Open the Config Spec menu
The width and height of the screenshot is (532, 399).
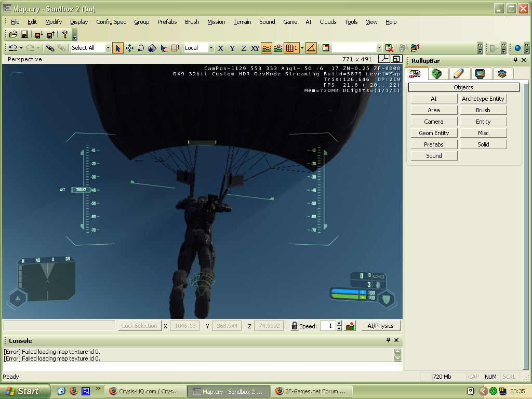tap(111, 22)
